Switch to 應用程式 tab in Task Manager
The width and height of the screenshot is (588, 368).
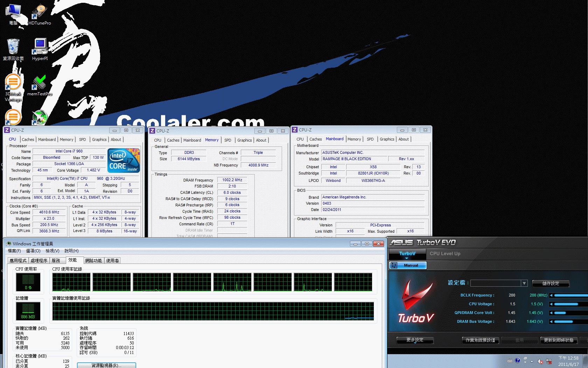point(18,260)
